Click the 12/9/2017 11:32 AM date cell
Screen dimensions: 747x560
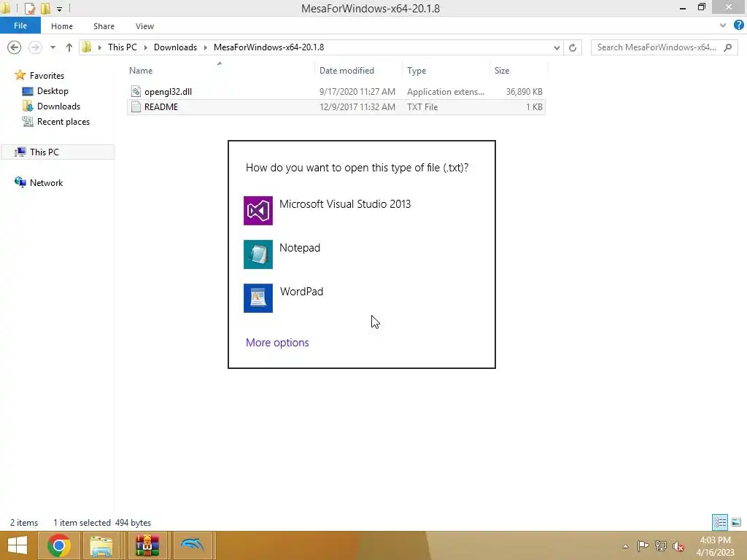pos(357,106)
